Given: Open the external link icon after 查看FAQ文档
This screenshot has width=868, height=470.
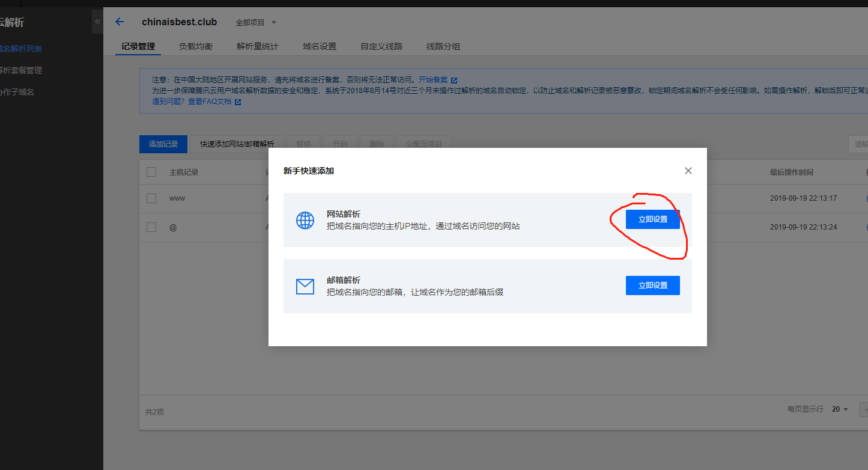Looking at the screenshot, I should click(238, 101).
